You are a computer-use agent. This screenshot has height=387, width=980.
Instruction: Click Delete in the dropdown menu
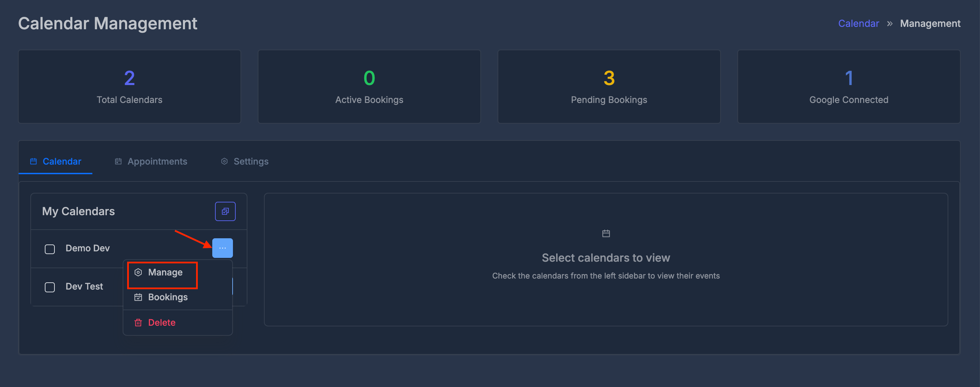coord(178,323)
